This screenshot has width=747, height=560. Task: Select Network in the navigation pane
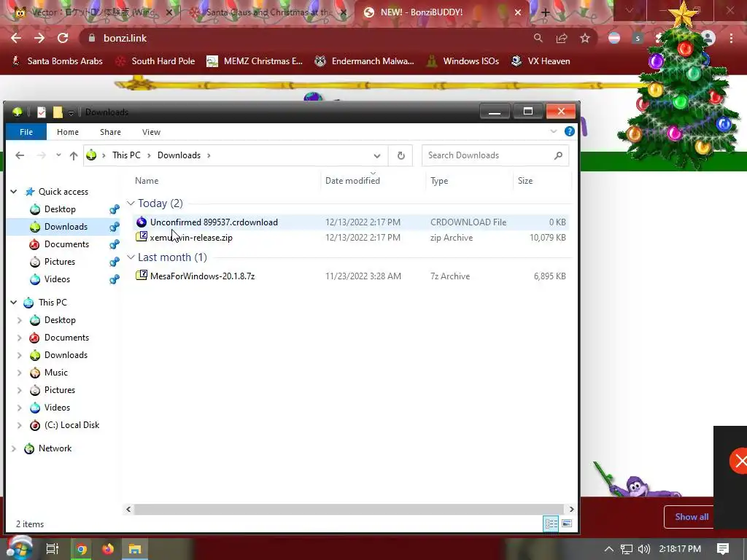(x=55, y=448)
